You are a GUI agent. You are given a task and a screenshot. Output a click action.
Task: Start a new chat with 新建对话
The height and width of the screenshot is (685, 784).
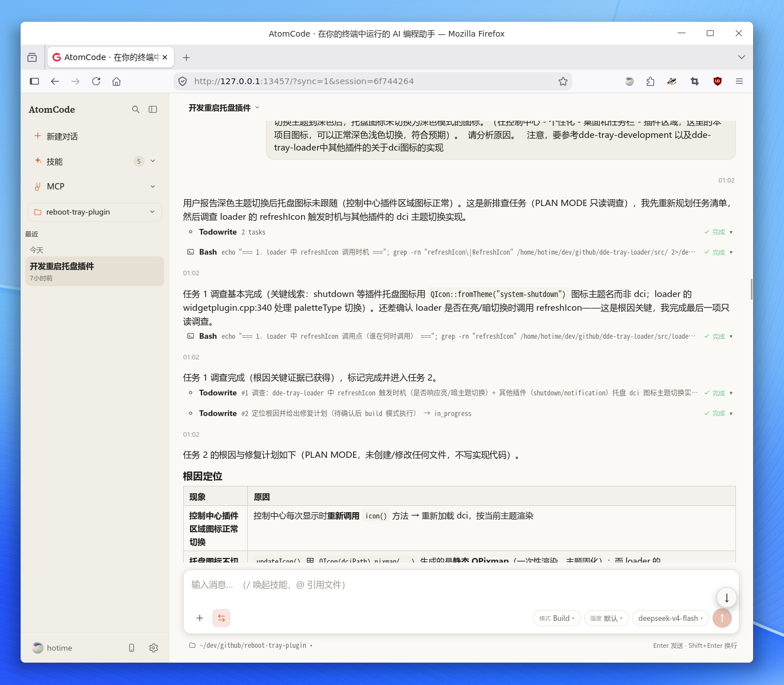[94, 136]
